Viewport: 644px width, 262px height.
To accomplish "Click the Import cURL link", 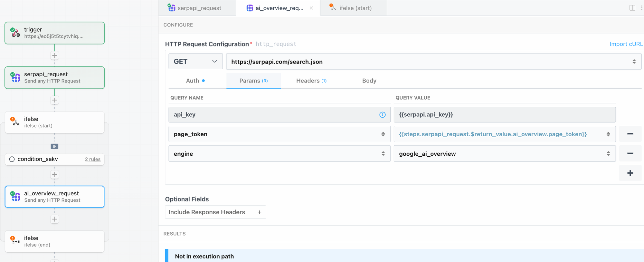I will click(x=626, y=44).
